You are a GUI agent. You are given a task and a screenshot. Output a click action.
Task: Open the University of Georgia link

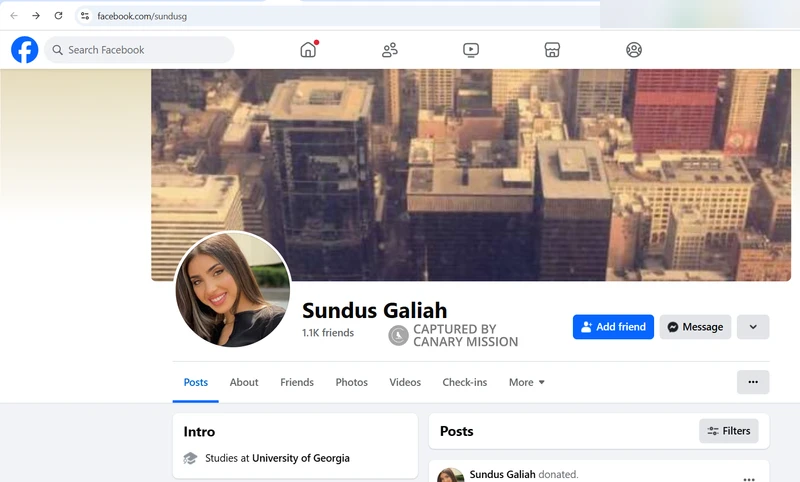pyautogui.click(x=301, y=458)
